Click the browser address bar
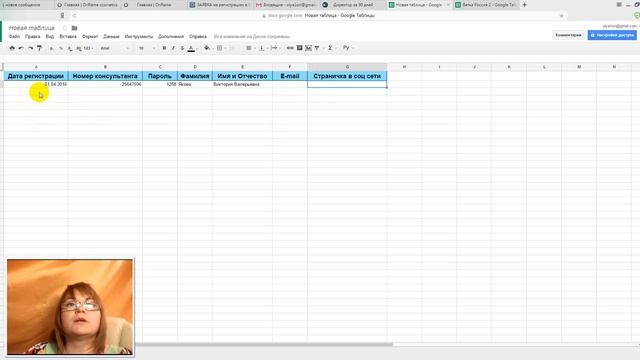640x360 pixels. click(318, 16)
